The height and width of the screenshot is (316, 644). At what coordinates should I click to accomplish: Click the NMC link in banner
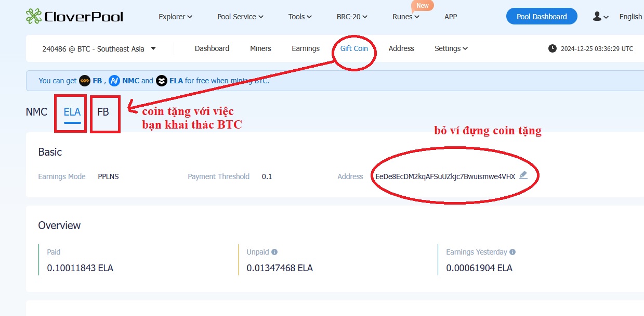pos(131,81)
